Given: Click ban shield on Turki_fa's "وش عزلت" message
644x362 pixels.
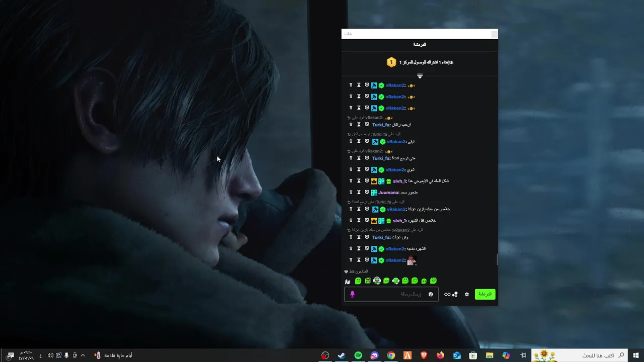Looking at the screenshot, I should click(x=367, y=237).
